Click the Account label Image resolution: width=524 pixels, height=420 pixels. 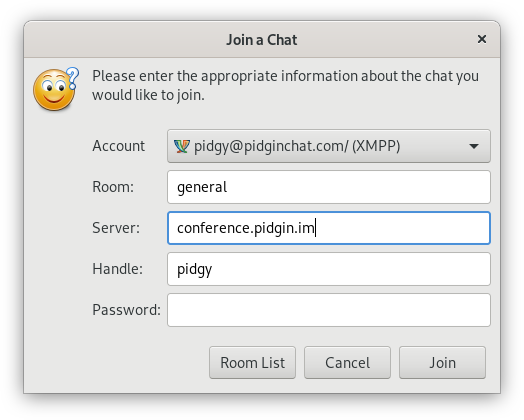(x=119, y=146)
